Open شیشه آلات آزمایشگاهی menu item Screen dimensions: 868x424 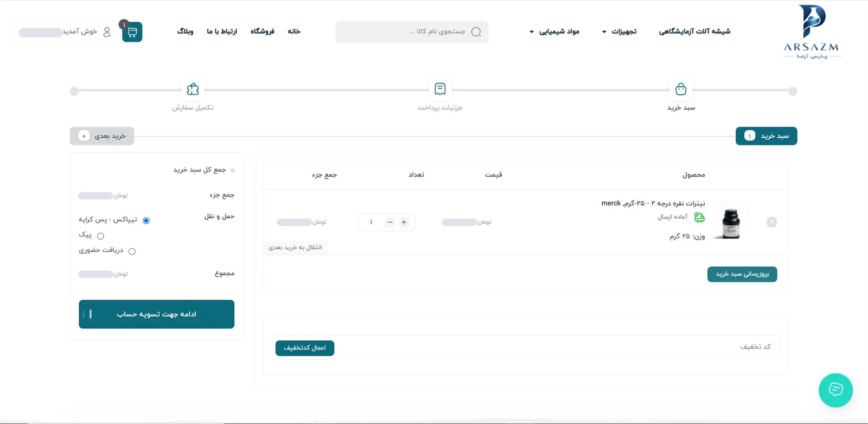point(694,31)
